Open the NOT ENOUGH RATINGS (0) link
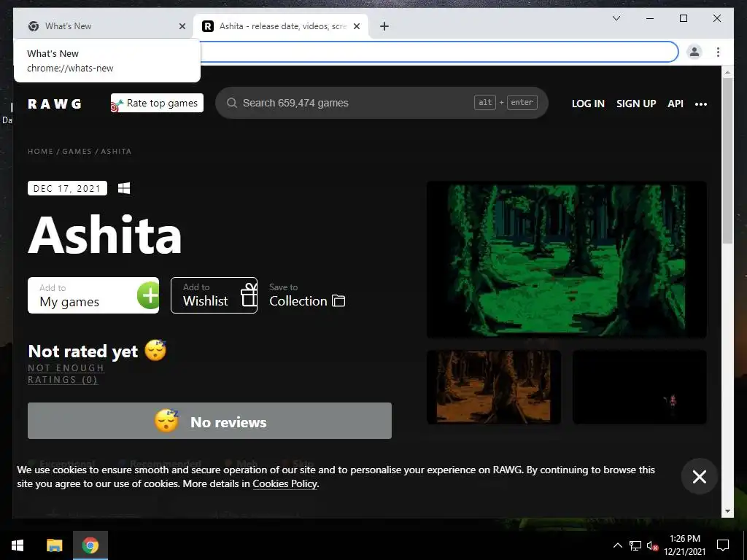The height and width of the screenshot is (560, 747). point(66,374)
